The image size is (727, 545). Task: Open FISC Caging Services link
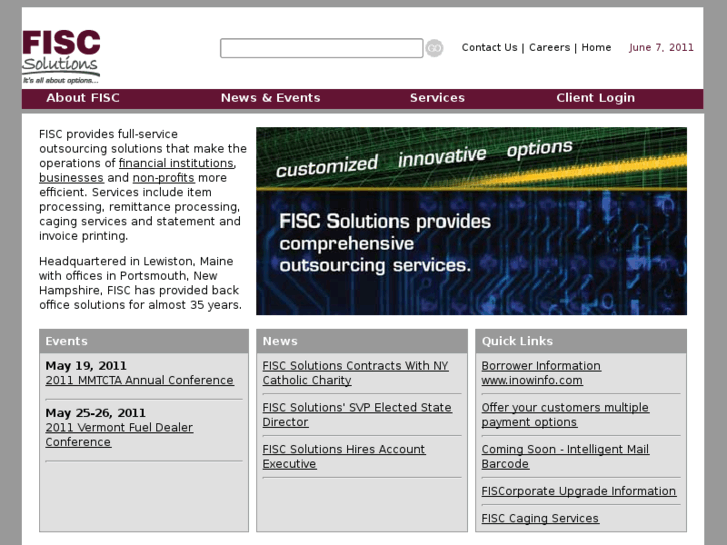point(540,519)
